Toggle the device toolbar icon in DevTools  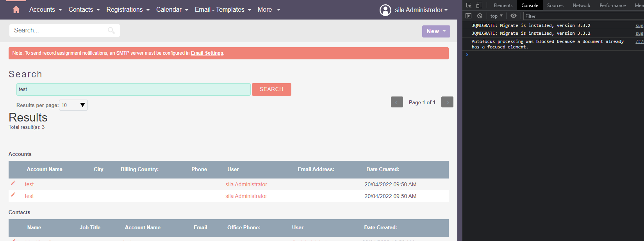click(479, 5)
